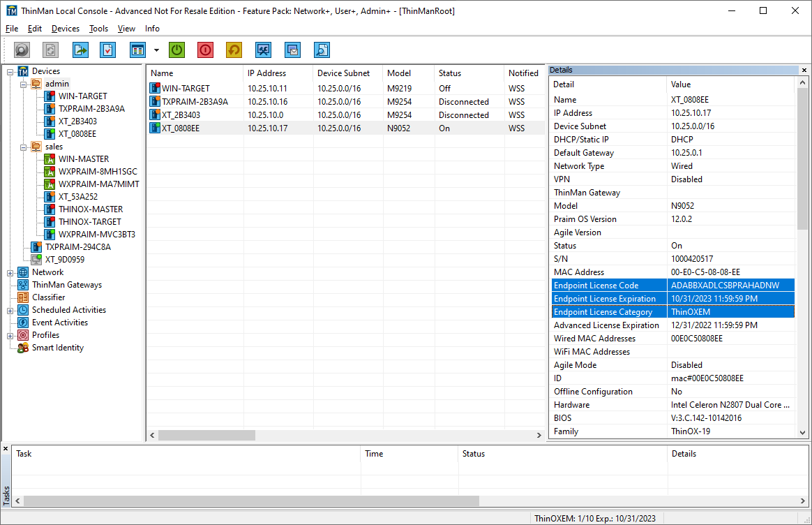Sort device list by IP Address column
Viewport: 812px width, 525px height.
pos(278,73)
